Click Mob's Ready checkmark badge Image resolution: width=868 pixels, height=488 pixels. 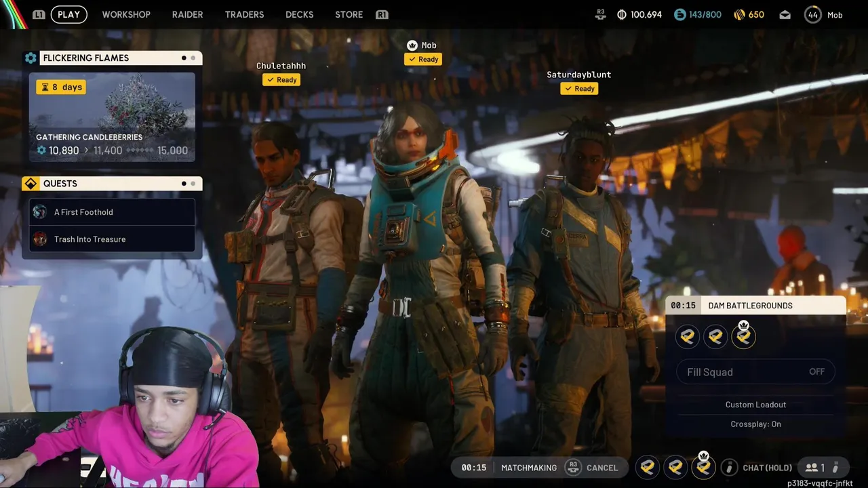tap(423, 60)
